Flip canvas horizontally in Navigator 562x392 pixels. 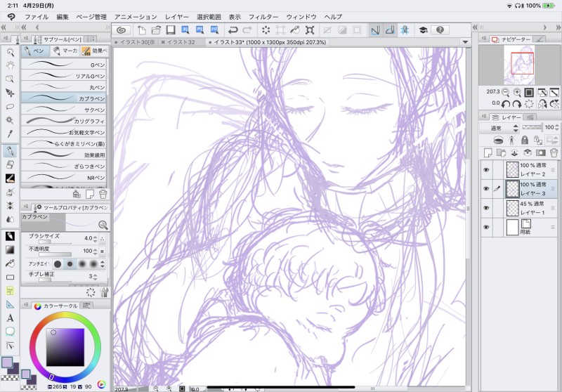(542, 104)
